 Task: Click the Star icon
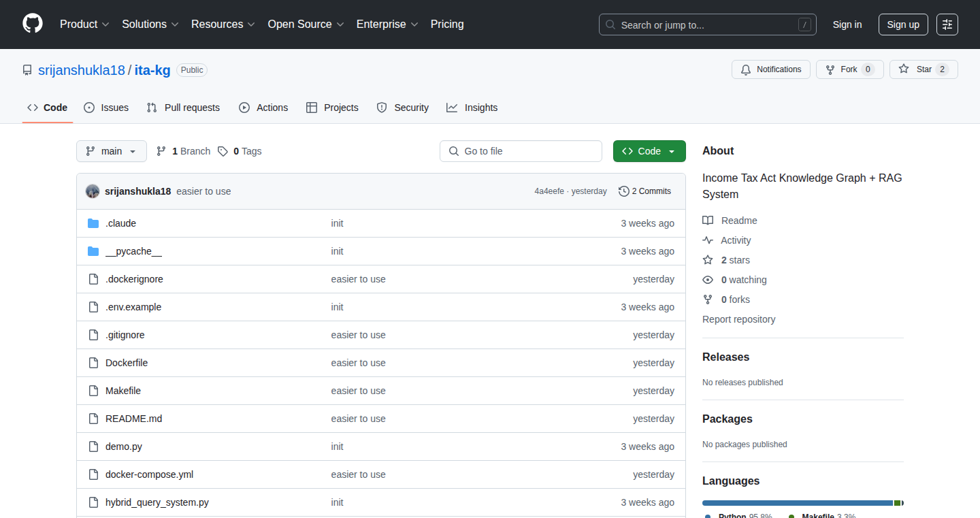[x=904, y=69]
